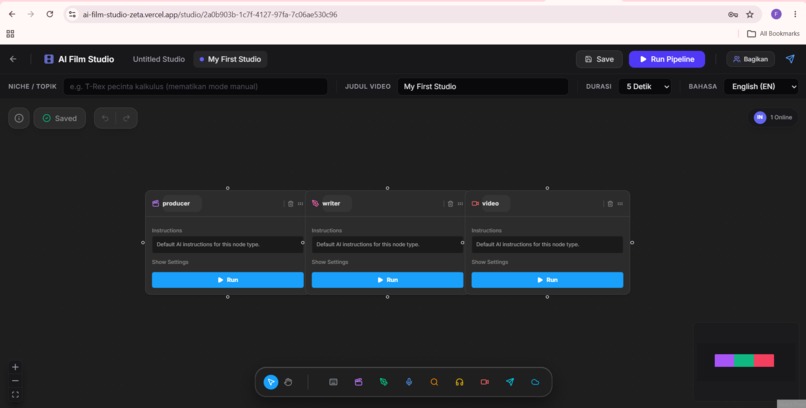Click the Saved status indicator
Image resolution: width=806 pixels, height=408 pixels.
(60, 118)
